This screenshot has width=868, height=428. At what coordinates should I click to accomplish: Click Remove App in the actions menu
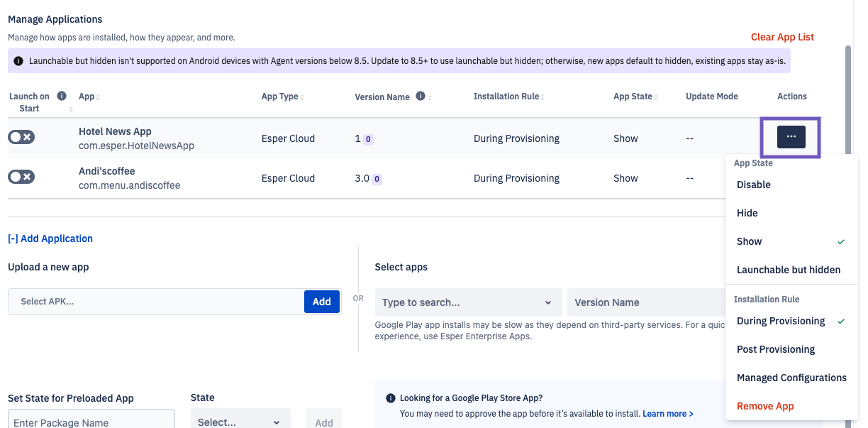[x=765, y=406]
